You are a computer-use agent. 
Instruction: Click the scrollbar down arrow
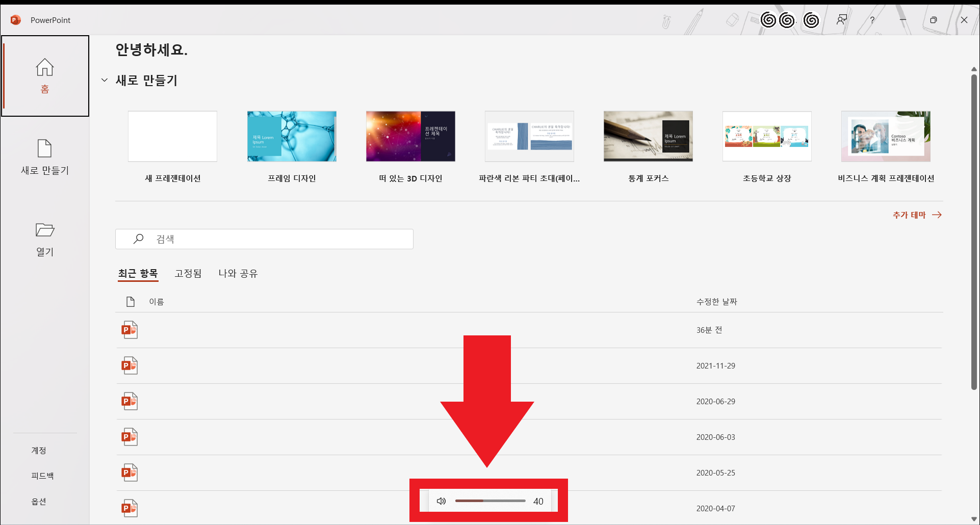(974, 519)
